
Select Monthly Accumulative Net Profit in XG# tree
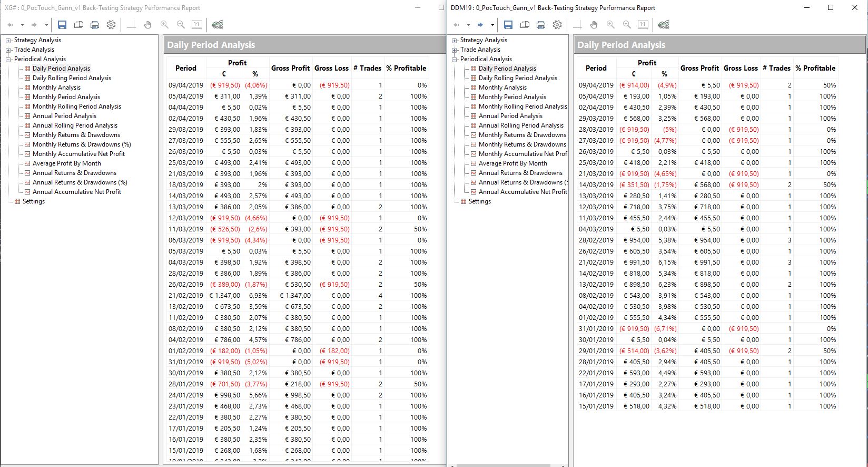point(78,154)
